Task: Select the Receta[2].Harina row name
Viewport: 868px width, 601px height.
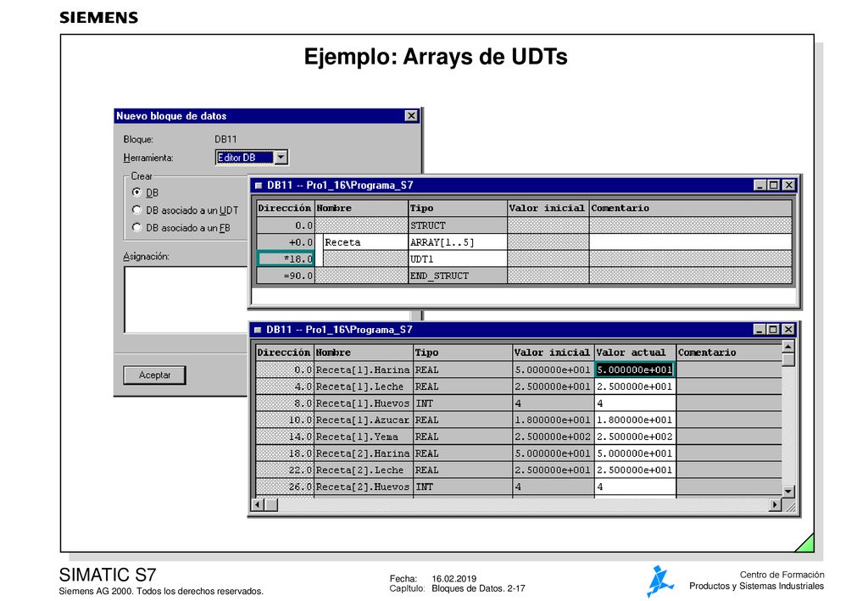Action: [363, 454]
